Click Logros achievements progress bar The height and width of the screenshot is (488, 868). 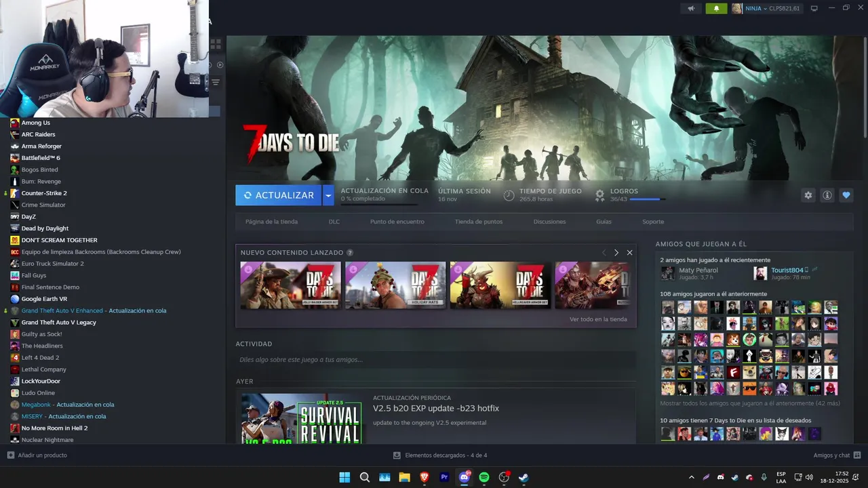647,199
